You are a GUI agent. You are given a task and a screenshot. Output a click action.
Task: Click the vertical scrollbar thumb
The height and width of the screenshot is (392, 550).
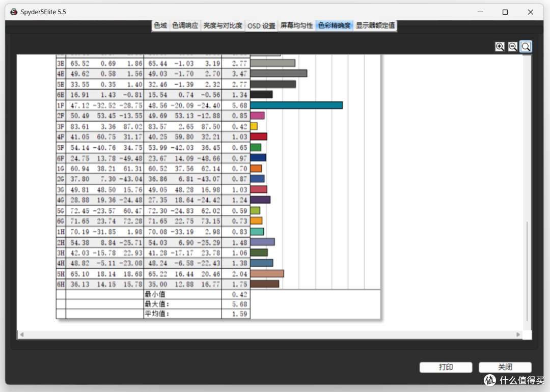pyautogui.click(x=527, y=271)
